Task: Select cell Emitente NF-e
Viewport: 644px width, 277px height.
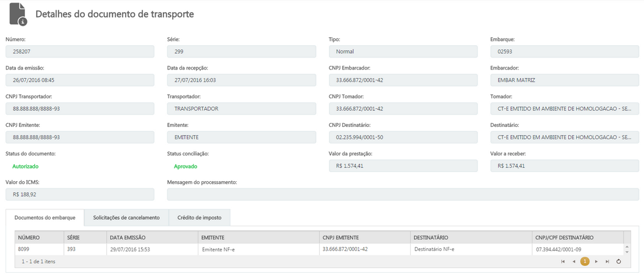Action: point(259,250)
